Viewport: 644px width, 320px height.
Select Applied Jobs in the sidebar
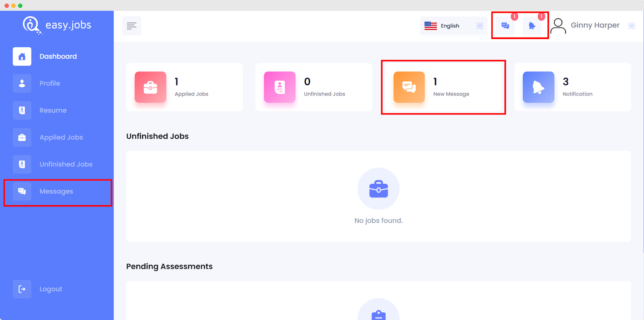pyautogui.click(x=61, y=137)
